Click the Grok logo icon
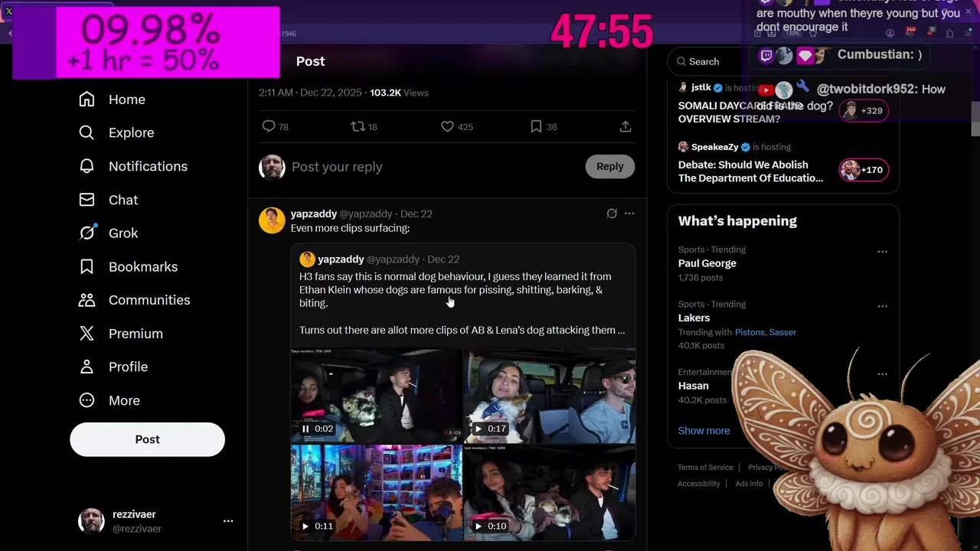This screenshot has width=980, height=551. [x=87, y=233]
